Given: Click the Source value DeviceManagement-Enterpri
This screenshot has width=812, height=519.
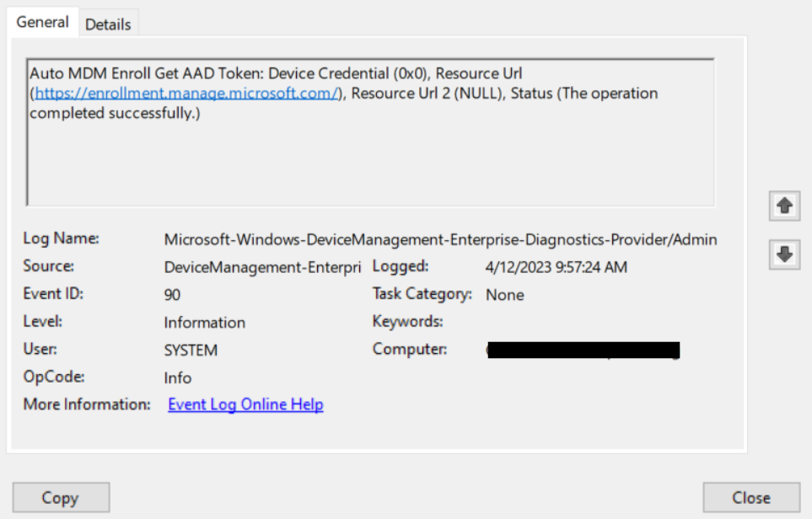Looking at the screenshot, I should click(x=265, y=267).
